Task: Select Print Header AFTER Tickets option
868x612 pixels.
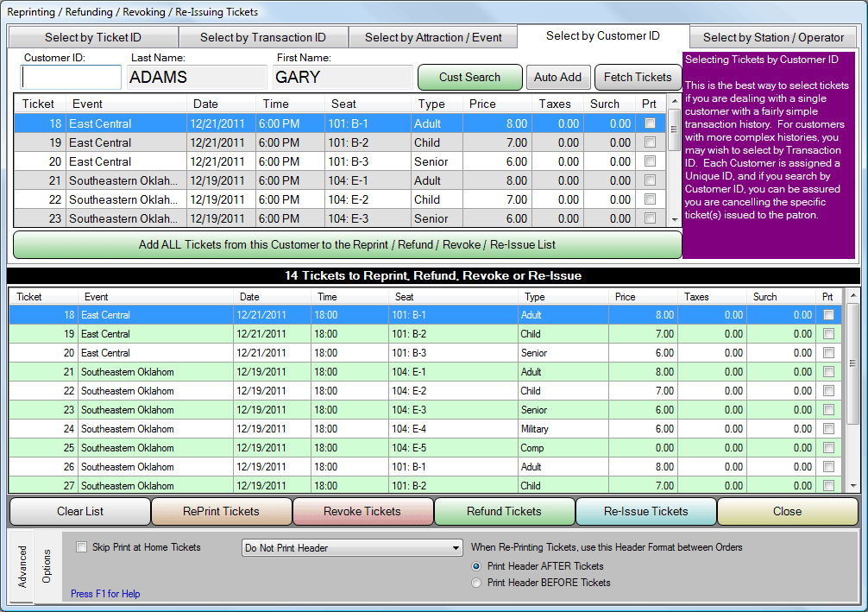Action: pyautogui.click(x=477, y=566)
